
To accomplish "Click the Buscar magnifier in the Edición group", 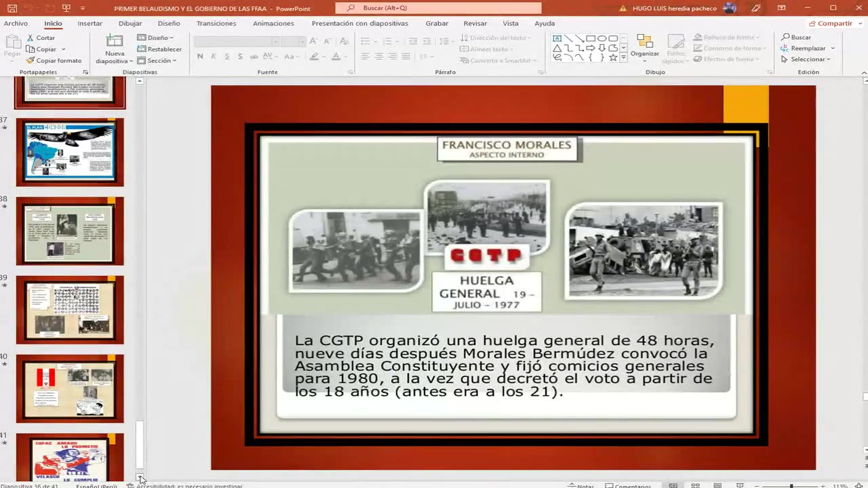I will coord(786,37).
